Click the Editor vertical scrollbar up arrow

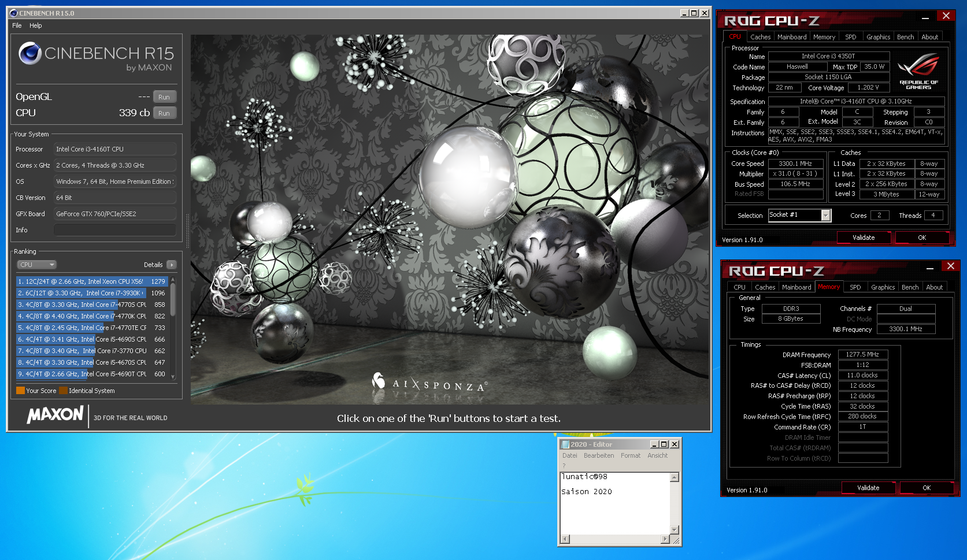point(674,477)
